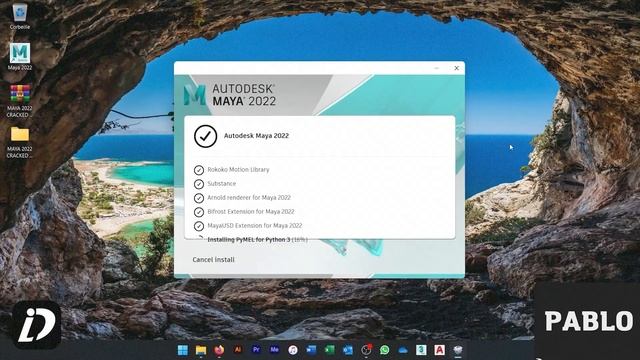Click the Installing PyMEL for Python 3 status
This screenshot has height=360, width=640.
(257, 240)
